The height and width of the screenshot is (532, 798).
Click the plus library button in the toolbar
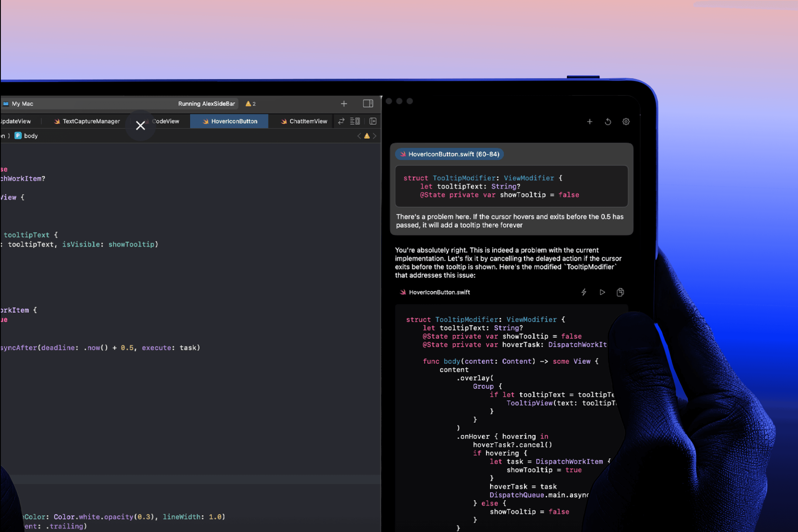(344, 104)
